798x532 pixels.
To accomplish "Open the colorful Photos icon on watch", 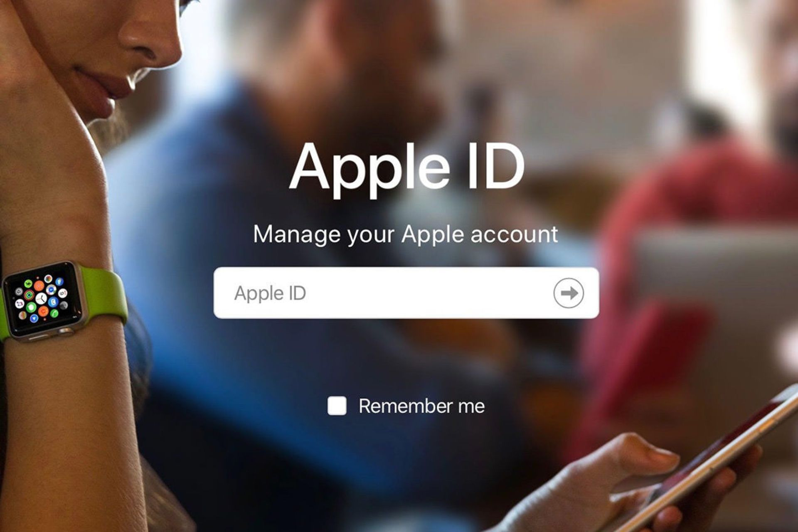I will [x=48, y=278].
